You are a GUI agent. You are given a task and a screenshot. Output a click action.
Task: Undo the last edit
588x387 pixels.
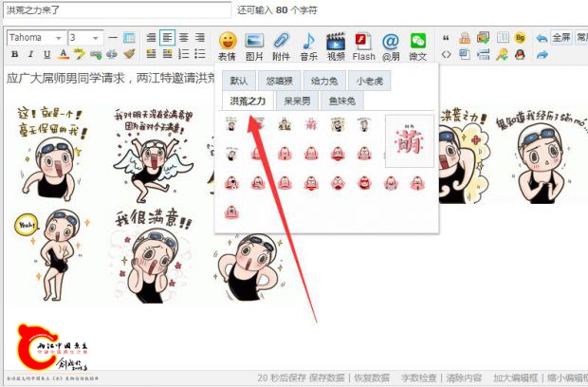pyautogui.click(x=542, y=38)
